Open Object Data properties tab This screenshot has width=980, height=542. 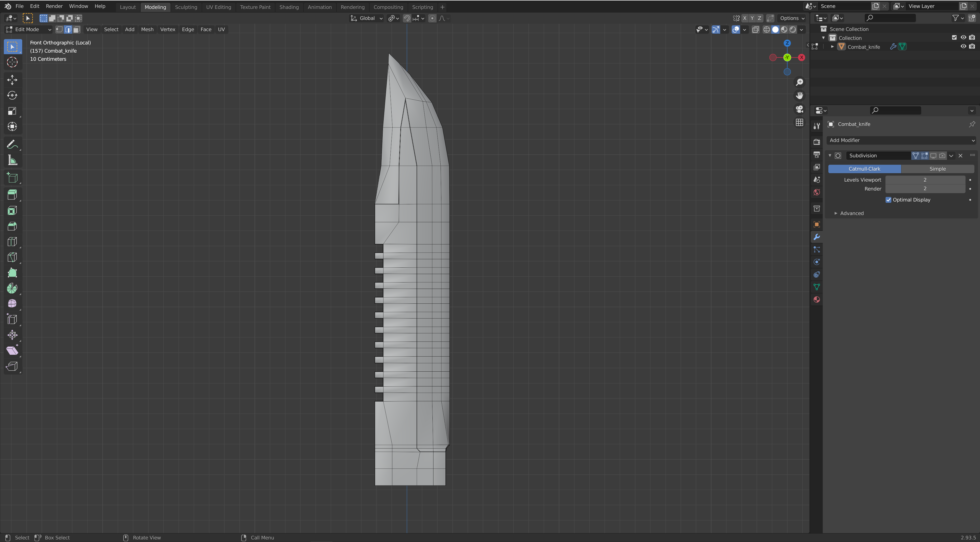point(816,287)
